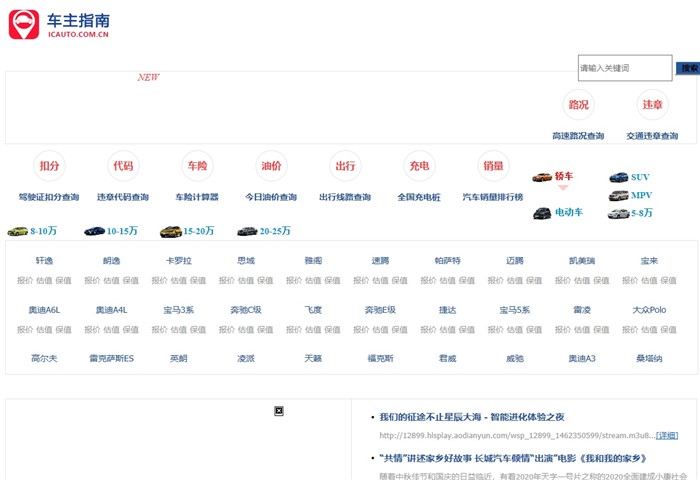Image resolution: width=700 pixels, height=480 pixels.
Task: Open the 路况 highway traffic icon
Action: [578, 104]
